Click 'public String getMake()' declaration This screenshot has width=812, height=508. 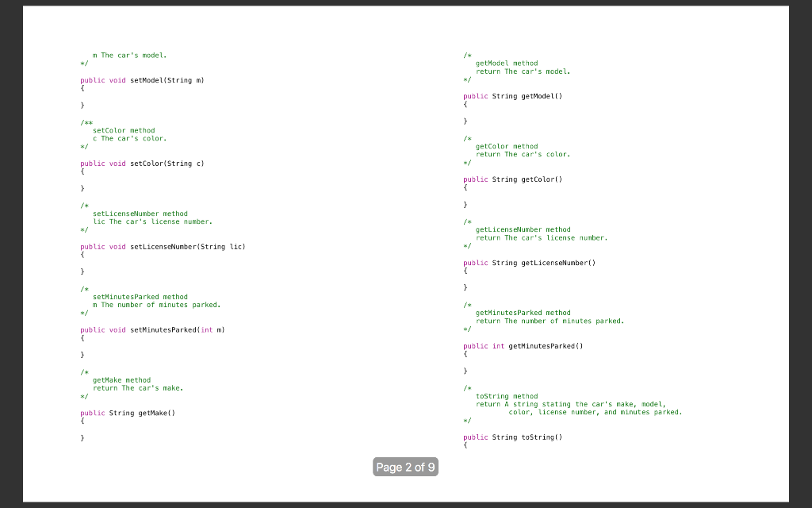pyautogui.click(x=128, y=413)
